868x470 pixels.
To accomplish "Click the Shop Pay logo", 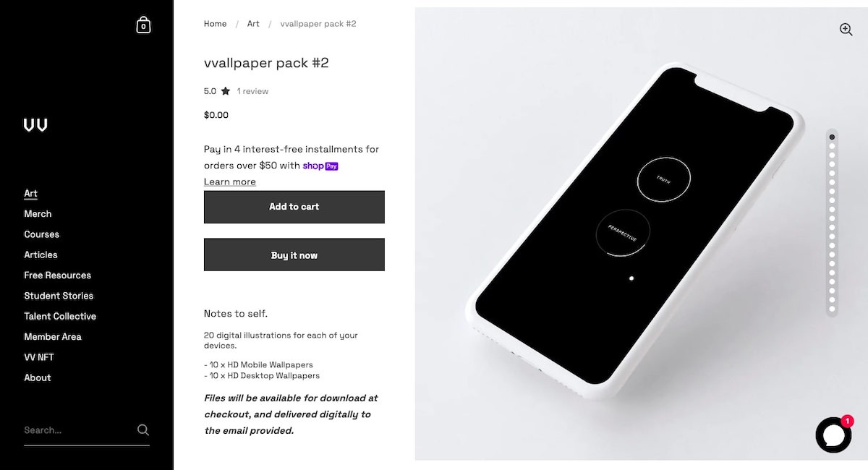I will [x=320, y=166].
